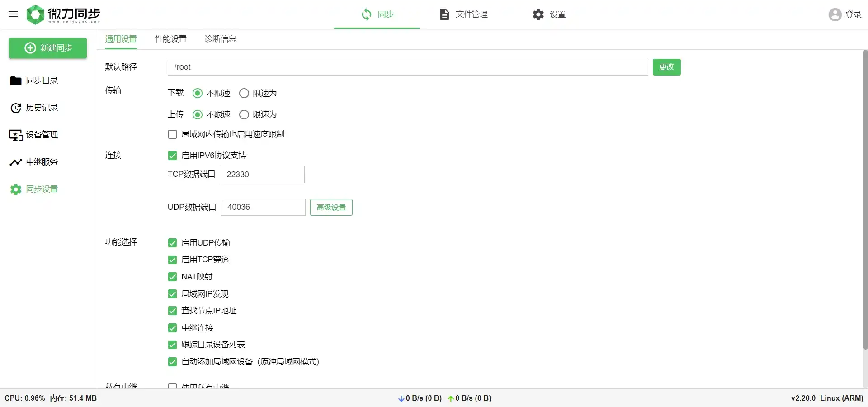This screenshot has height=407, width=868.
Task: Open 中继服务 relay icon
Action: (16, 162)
